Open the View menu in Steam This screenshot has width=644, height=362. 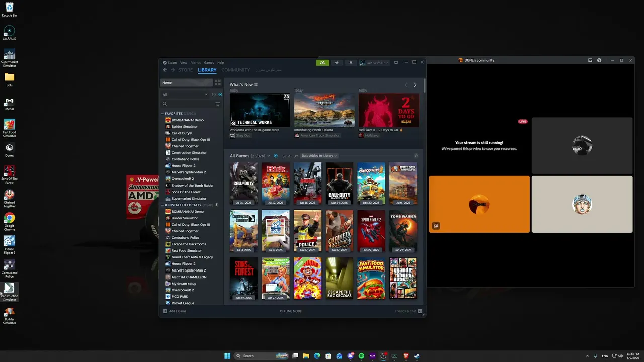(184, 63)
